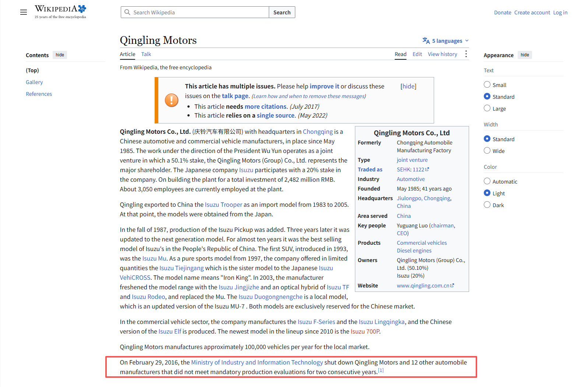This screenshot has width=588, height=387.
Task: Open the Article tab
Action: [x=127, y=54]
